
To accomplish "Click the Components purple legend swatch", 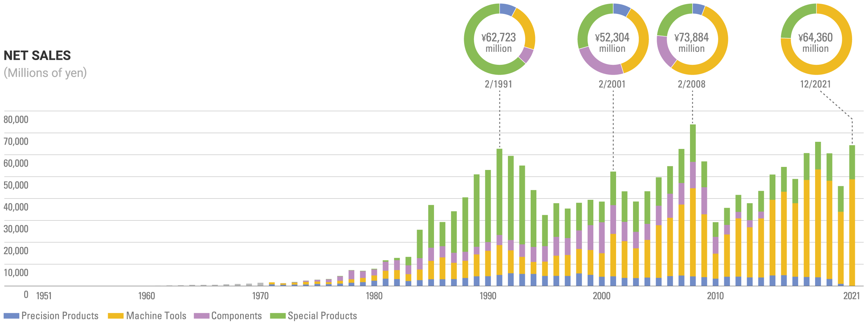I will (201, 316).
